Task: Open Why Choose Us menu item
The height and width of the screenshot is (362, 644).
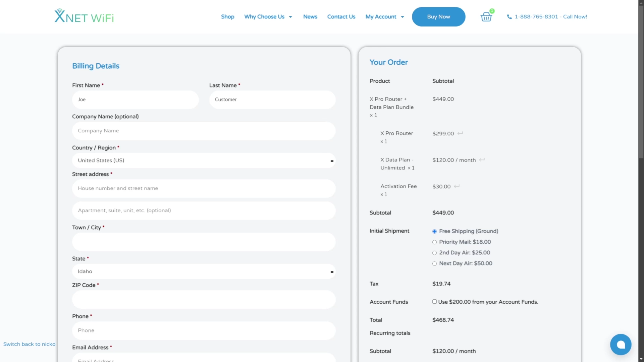Action: tap(264, 17)
